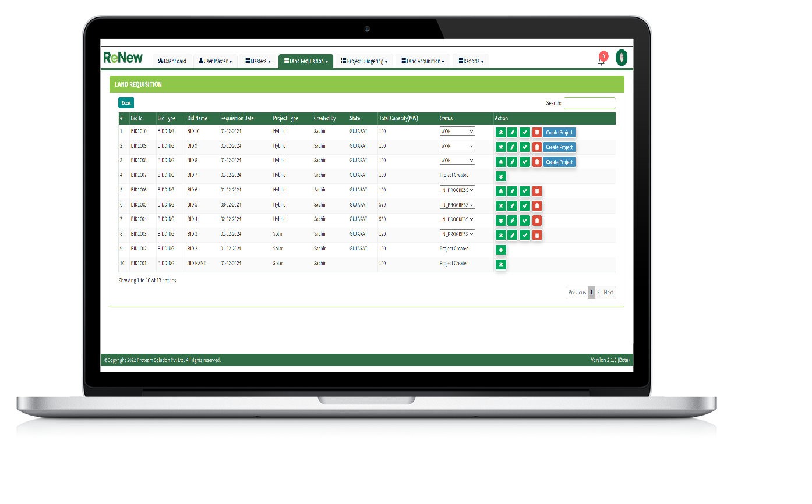Screen dimensions: 812x504
Task: Show BID1001 details using eye icon
Action: pos(500,265)
